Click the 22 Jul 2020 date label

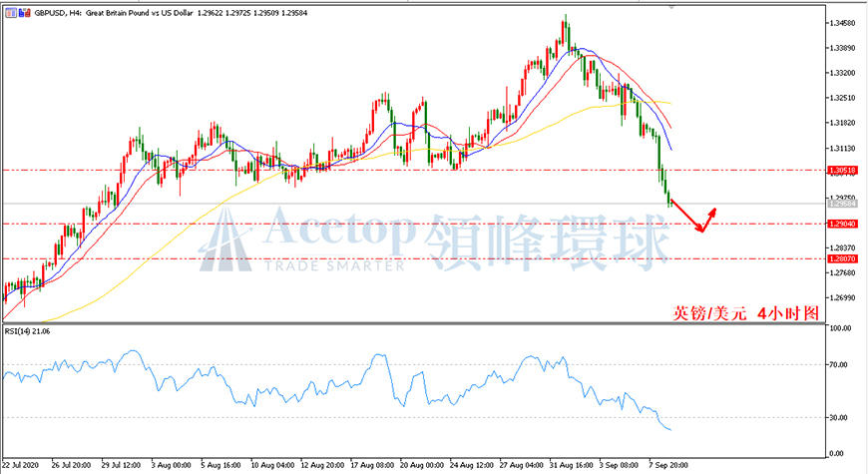pyautogui.click(x=21, y=465)
